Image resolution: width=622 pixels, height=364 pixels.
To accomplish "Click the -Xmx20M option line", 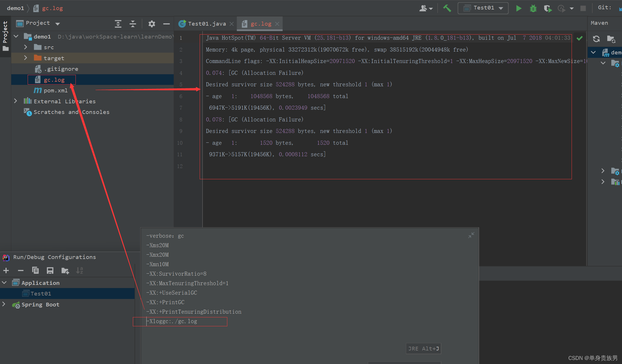I will pos(158,255).
